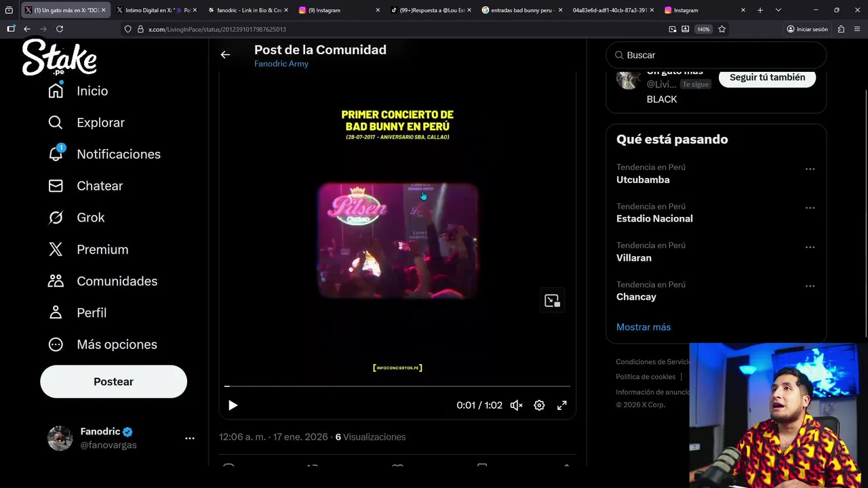Open options for Estadio Nacional trend
The width and height of the screenshot is (868, 488).
click(810, 208)
